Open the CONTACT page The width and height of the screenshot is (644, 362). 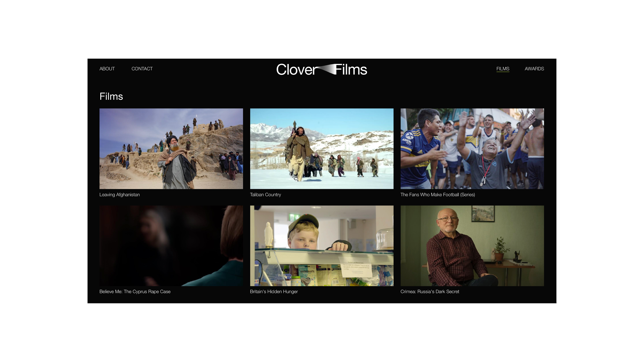click(142, 69)
